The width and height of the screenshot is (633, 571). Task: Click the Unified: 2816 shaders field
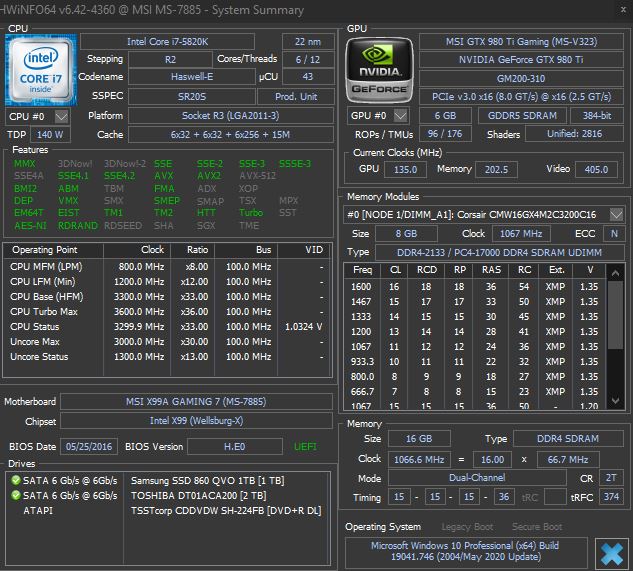point(574,134)
